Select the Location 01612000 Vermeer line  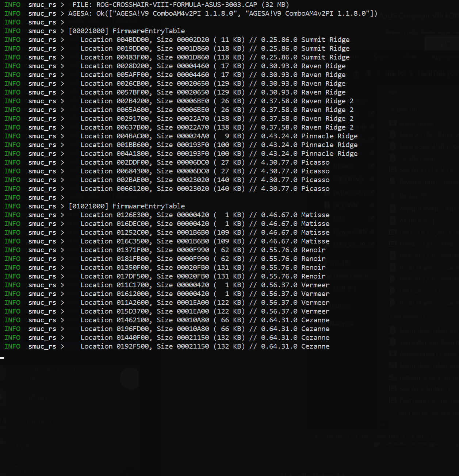167,294
